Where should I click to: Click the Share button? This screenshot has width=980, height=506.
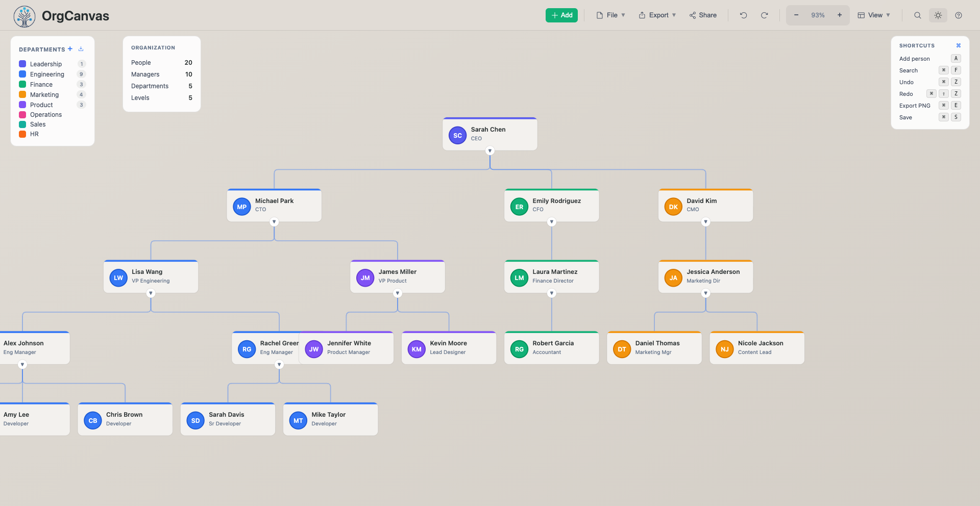pyautogui.click(x=703, y=15)
